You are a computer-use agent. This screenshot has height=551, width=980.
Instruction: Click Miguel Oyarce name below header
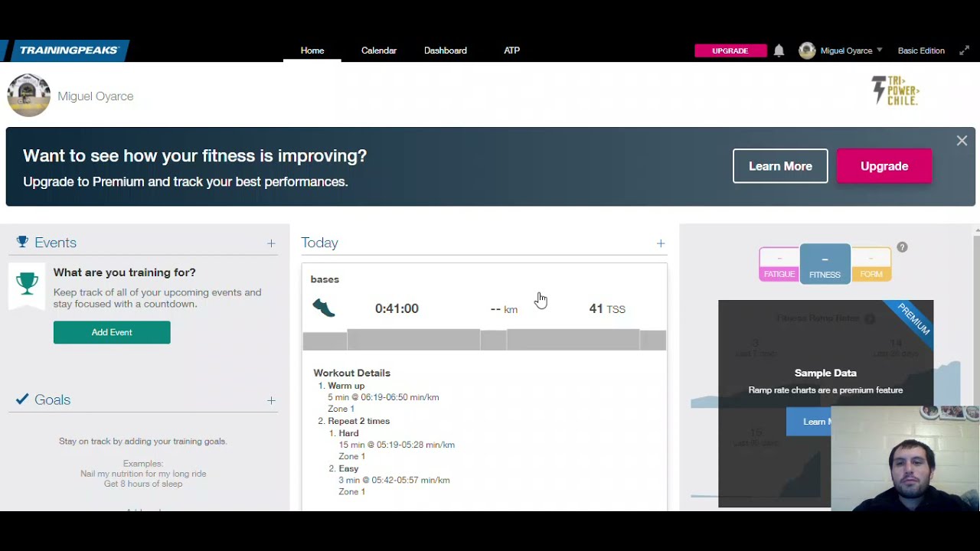point(96,96)
